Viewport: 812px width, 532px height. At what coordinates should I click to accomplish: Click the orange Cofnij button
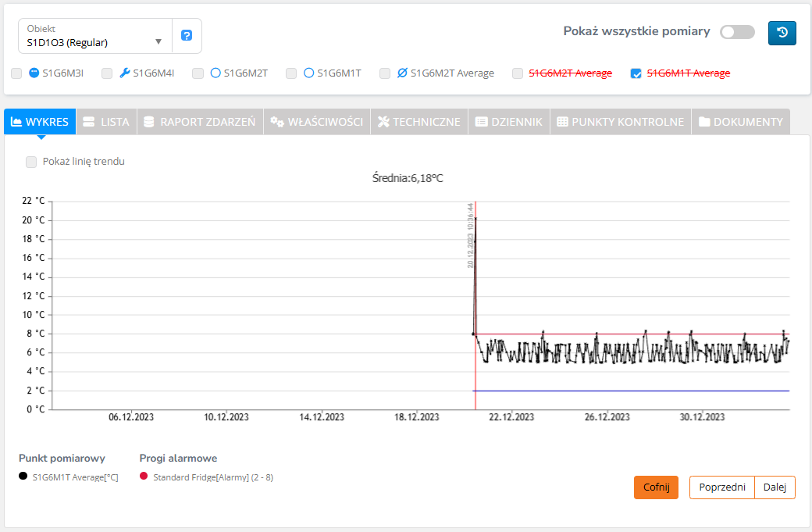click(x=656, y=487)
